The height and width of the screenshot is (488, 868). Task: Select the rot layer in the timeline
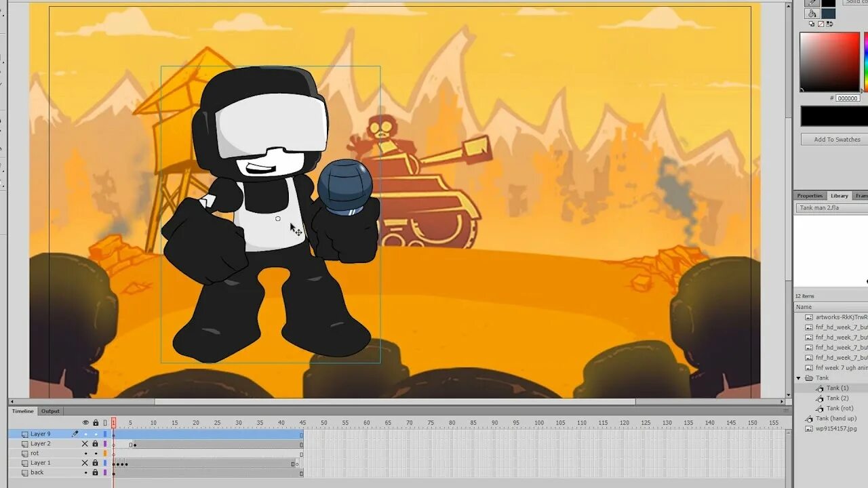(x=35, y=453)
